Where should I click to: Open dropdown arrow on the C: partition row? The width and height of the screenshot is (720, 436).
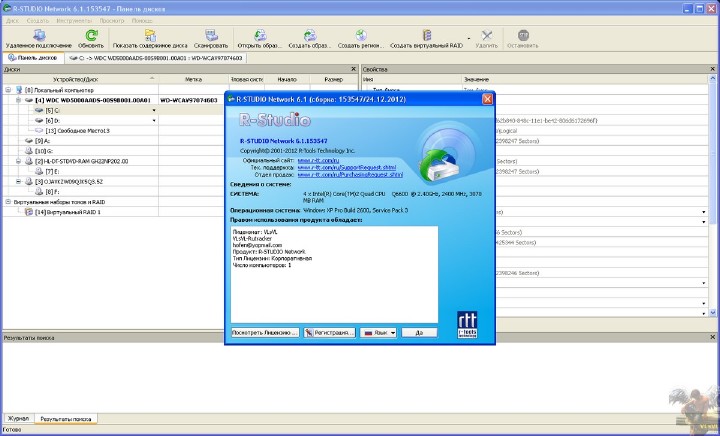[x=153, y=110]
